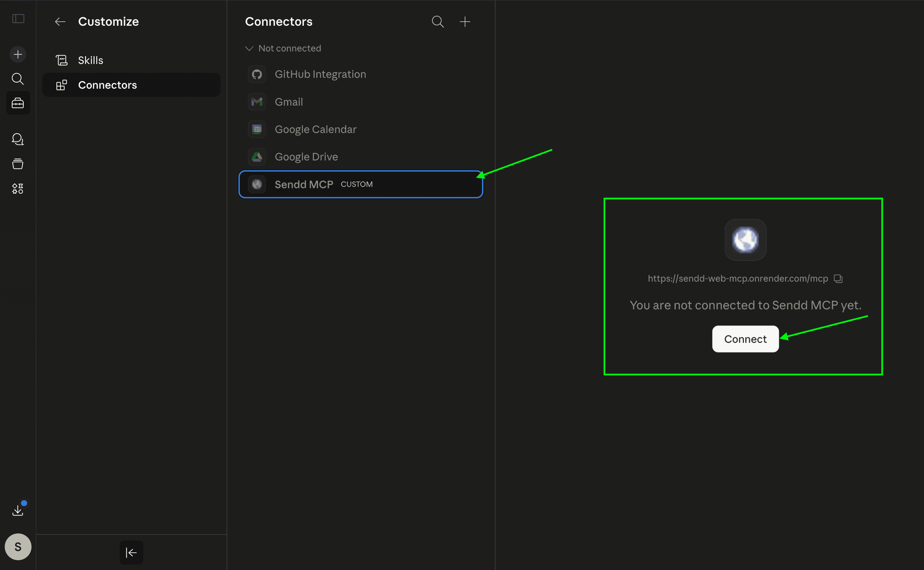Toggle the sidebar panel icon
This screenshot has height=570, width=924.
point(18,19)
